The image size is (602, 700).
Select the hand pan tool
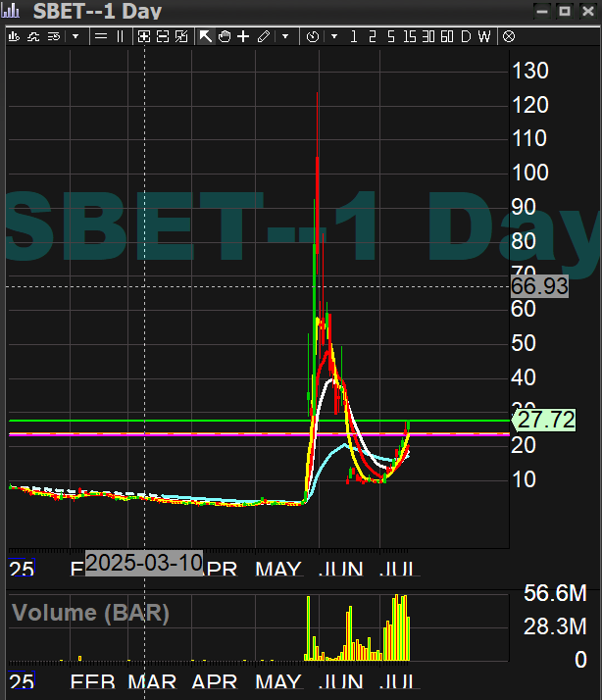[x=225, y=36]
